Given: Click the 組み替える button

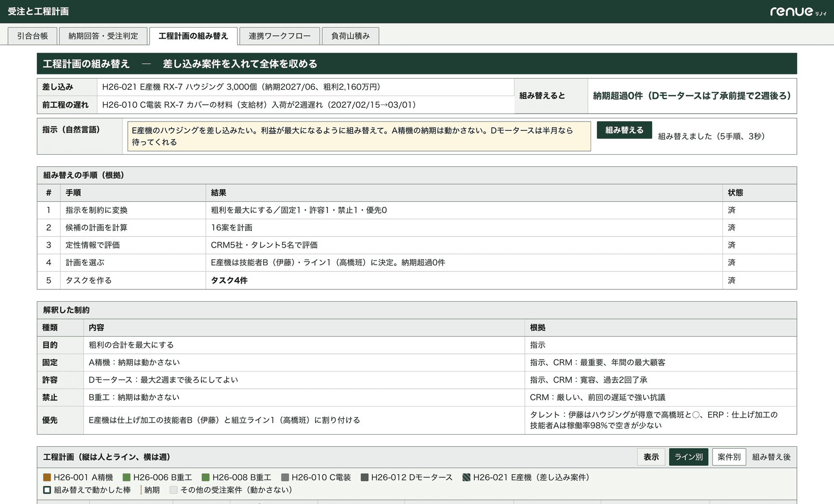Looking at the screenshot, I should point(624,130).
